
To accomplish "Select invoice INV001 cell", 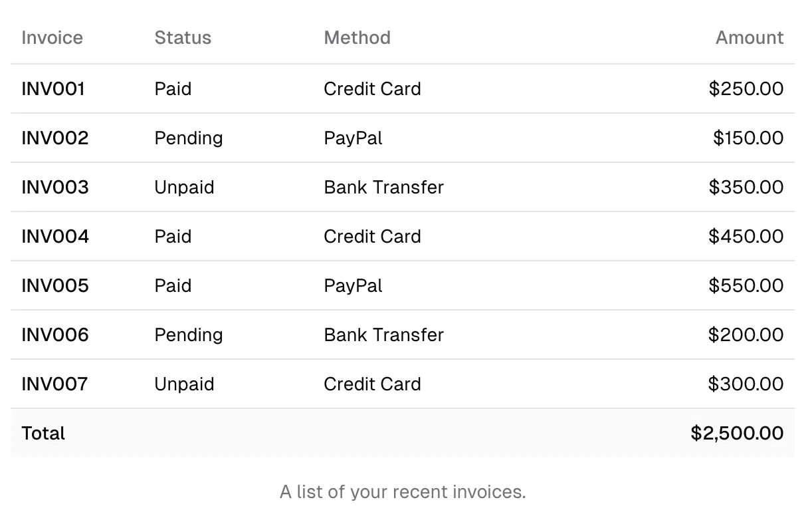I will point(53,89).
